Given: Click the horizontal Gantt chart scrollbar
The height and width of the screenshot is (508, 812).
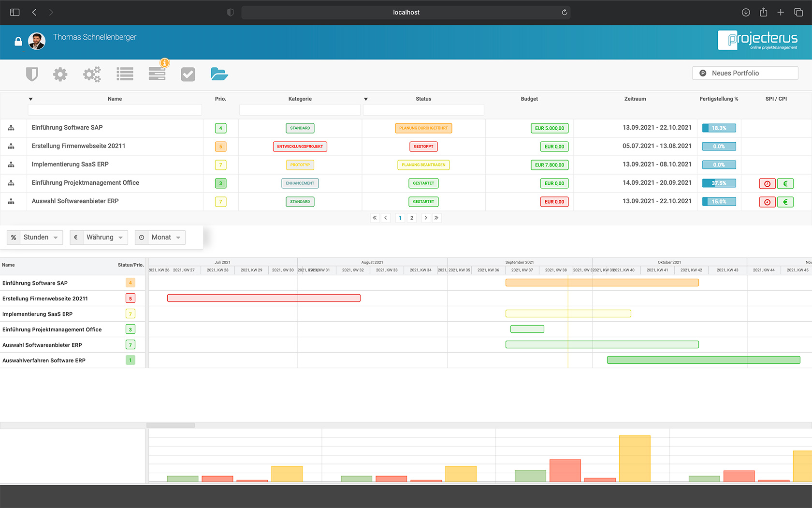Looking at the screenshot, I should coord(171,425).
